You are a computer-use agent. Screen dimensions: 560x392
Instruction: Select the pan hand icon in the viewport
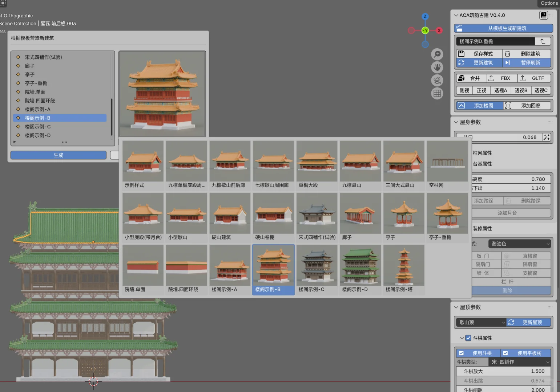pos(437,67)
